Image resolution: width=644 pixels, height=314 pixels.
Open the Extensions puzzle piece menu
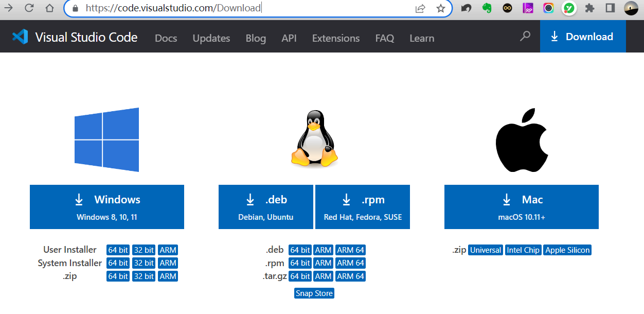click(x=590, y=8)
